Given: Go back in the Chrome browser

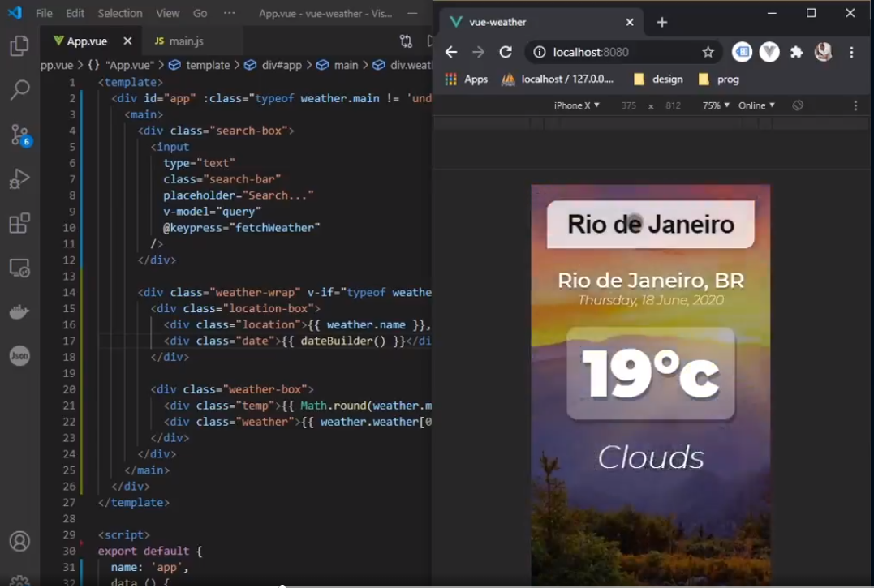Looking at the screenshot, I should 451,52.
